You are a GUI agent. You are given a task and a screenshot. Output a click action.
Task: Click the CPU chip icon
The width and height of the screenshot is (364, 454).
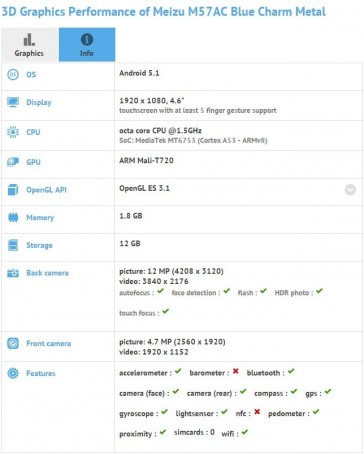(x=13, y=132)
